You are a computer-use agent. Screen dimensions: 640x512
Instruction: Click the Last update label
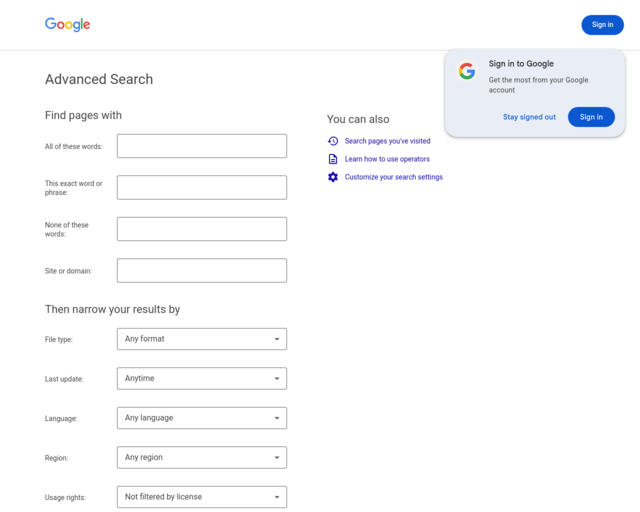[x=64, y=379]
